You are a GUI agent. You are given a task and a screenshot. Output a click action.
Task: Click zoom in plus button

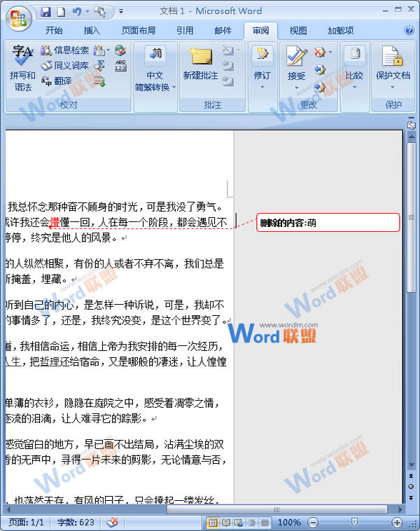pos(397,523)
